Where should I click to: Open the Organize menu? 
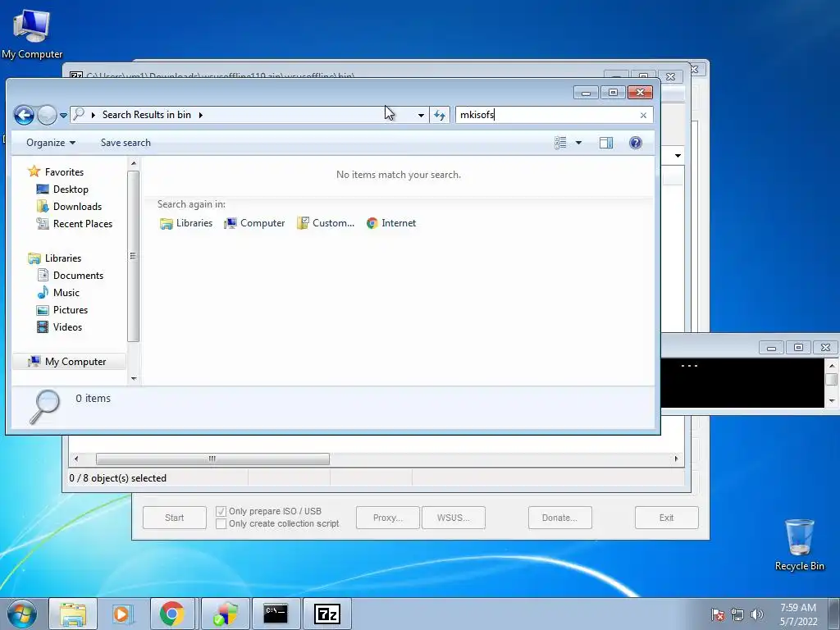point(51,143)
